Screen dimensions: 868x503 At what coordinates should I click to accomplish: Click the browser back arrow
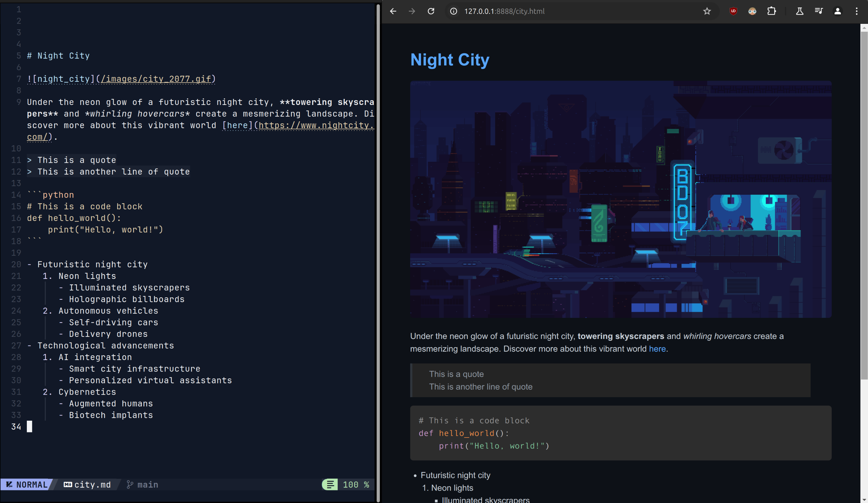coord(393,11)
